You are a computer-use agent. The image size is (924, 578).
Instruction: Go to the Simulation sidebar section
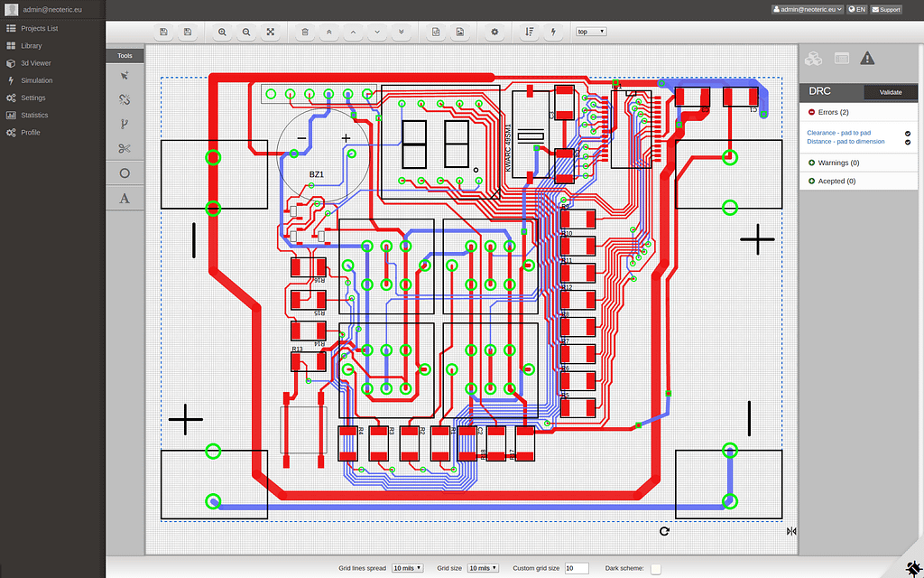(x=36, y=80)
